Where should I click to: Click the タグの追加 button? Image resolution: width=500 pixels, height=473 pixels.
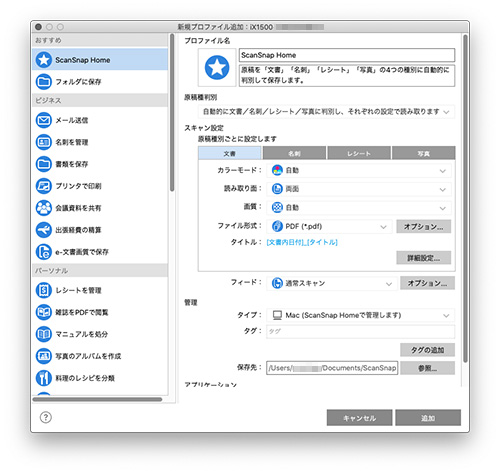[427, 350]
